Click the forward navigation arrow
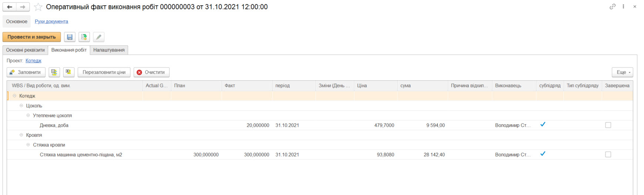 (x=23, y=7)
